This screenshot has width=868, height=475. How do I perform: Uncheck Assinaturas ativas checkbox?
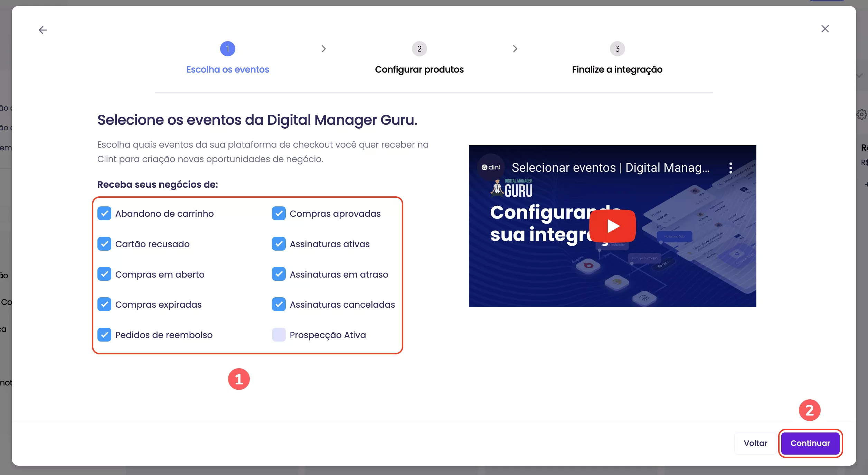click(279, 244)
